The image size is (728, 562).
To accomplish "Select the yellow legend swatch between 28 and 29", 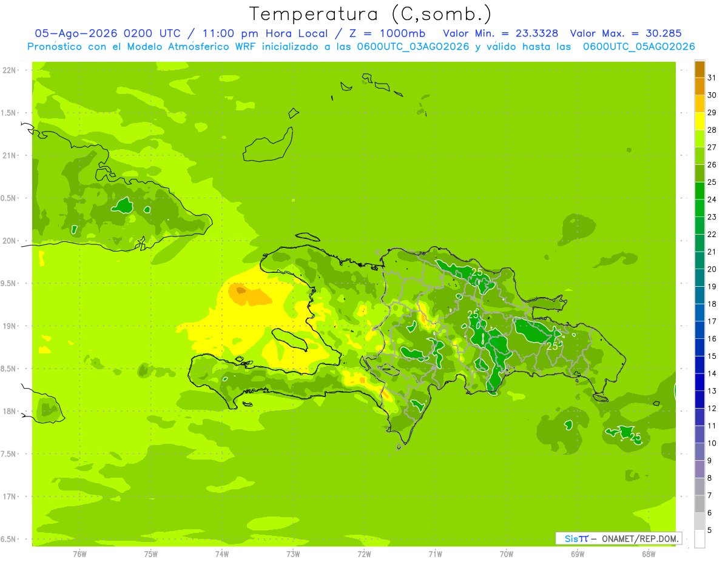I will (699, 121).
